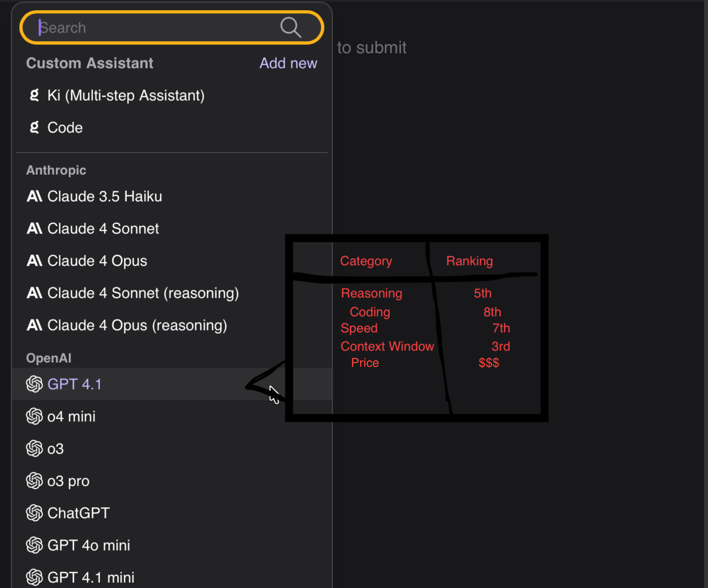Select GPT 4.1 mini model
708x588 pixels.
coord(91,577)
